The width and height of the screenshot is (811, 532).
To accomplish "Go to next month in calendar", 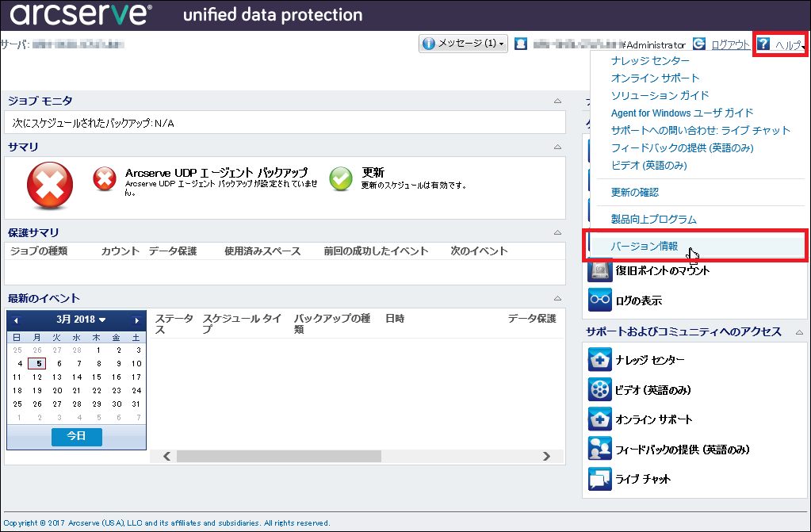I will coord(136,320).
